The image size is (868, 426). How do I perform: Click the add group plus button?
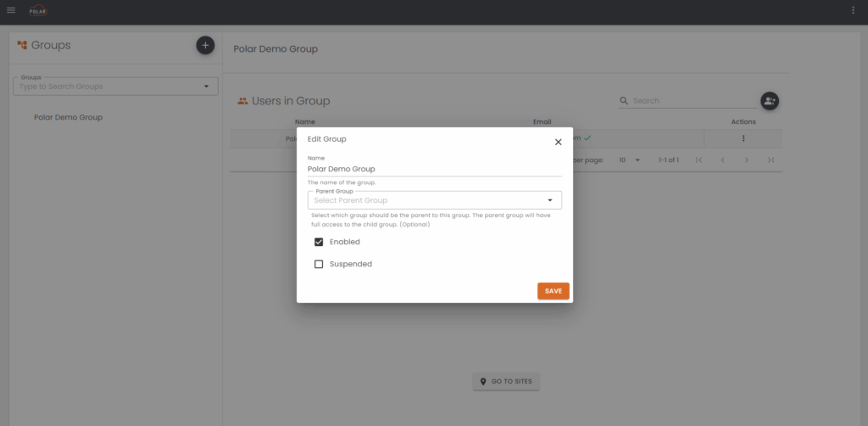(205, 45)
